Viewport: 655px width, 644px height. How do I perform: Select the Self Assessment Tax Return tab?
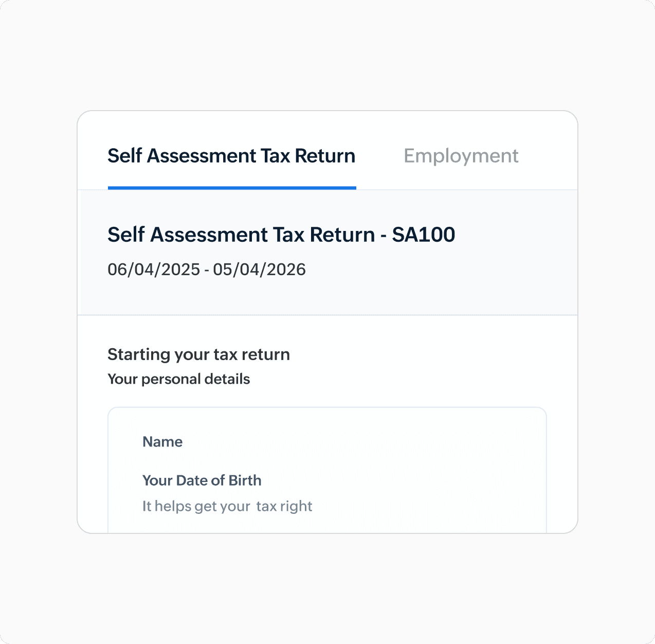coord(231,156)
